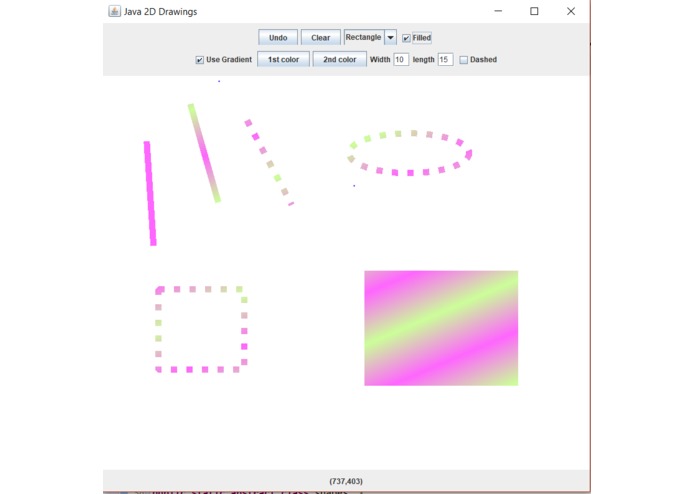
Task: Close the Java 2D Drawings window
Action: point(571,11)
